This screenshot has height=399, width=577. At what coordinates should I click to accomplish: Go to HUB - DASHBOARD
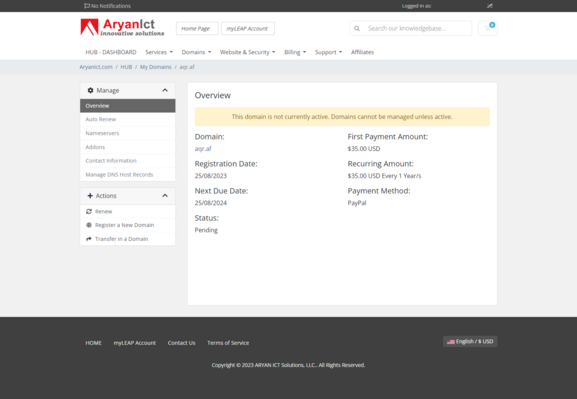pos(111,52)
